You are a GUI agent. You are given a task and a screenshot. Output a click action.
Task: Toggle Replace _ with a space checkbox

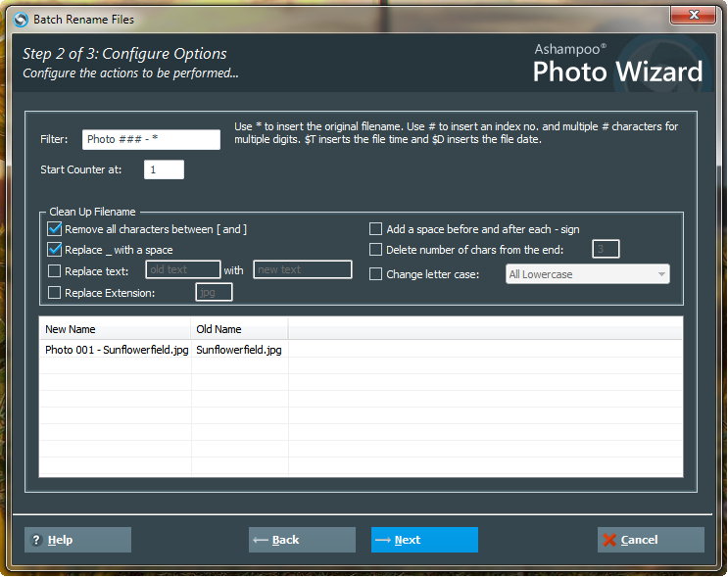pos(55,250)
